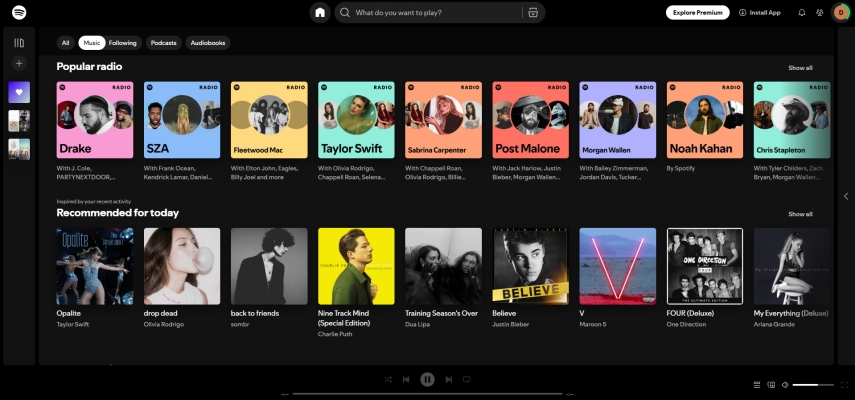Mute with the volume speaker icon
This screenshot has height=400, width=855.
[x=785, y=385]
